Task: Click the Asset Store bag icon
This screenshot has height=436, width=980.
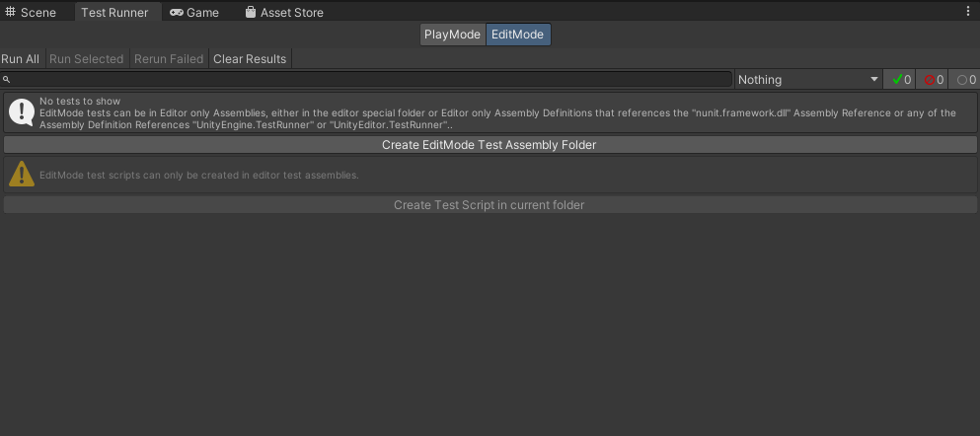Action: (251, 12)
